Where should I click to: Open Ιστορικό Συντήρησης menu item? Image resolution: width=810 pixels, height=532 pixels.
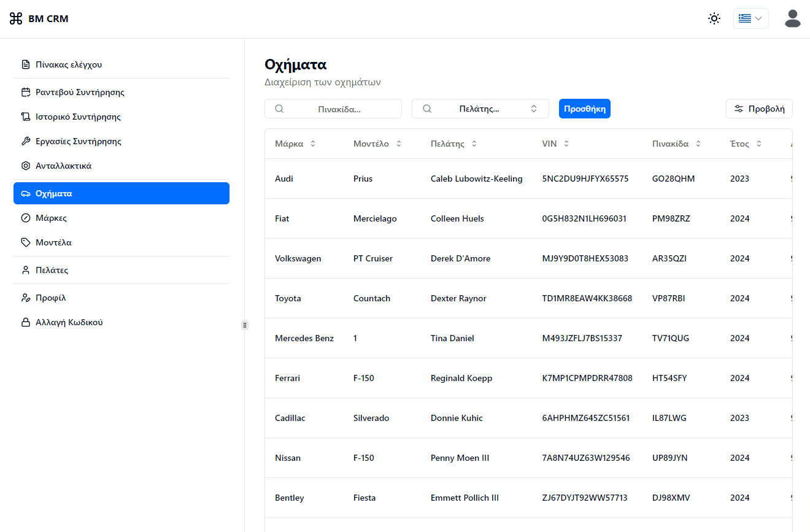pyautogui.click(x=121, y=117)
